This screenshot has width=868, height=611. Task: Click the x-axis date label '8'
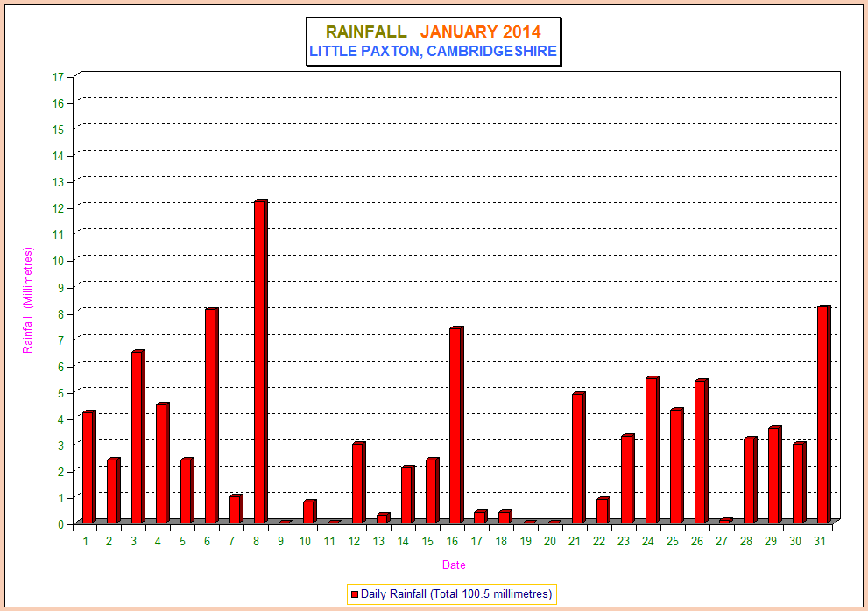click(257, 541)
